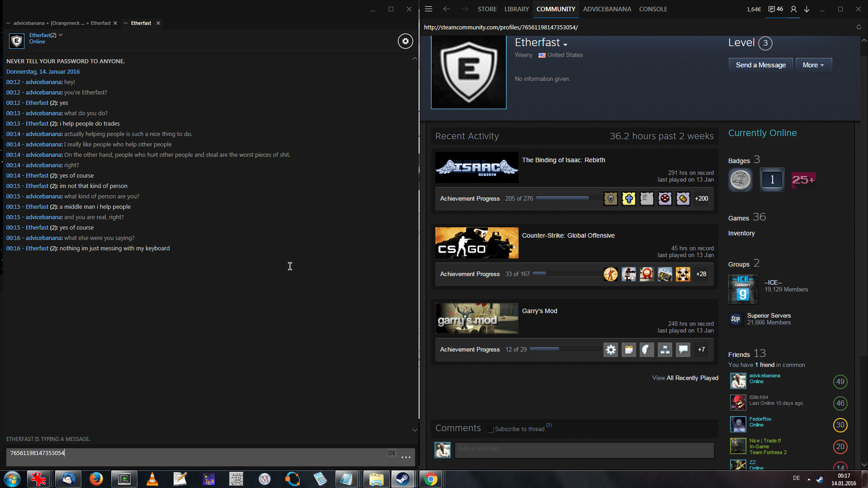
Task: Expand Etherfast persona name history arrow
Action: [x=566, y=44]
